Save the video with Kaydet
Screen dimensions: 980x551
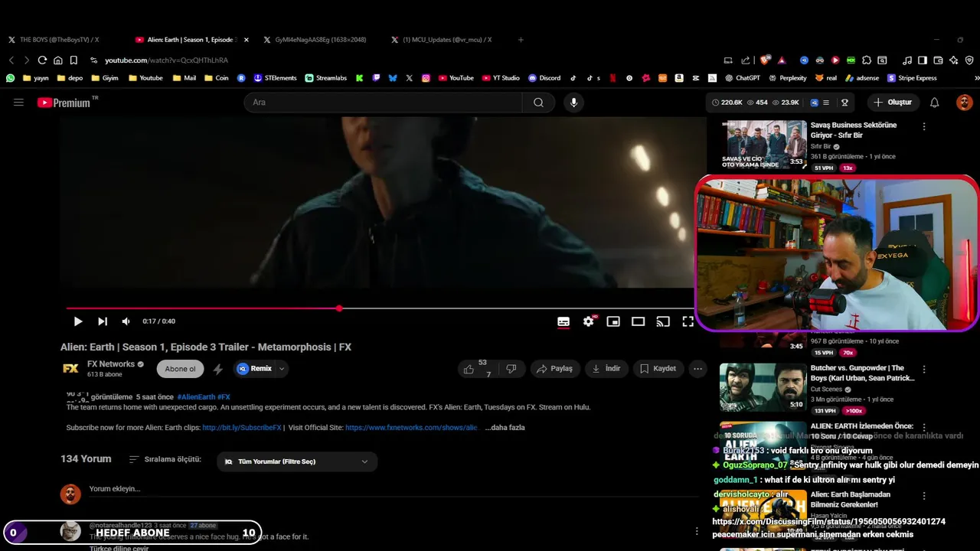point(658,369)
